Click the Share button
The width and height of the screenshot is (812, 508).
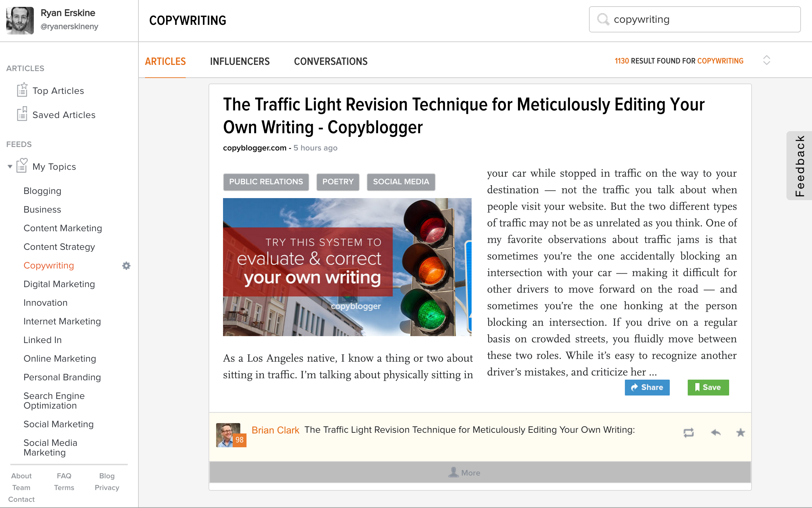click(647, 388)
